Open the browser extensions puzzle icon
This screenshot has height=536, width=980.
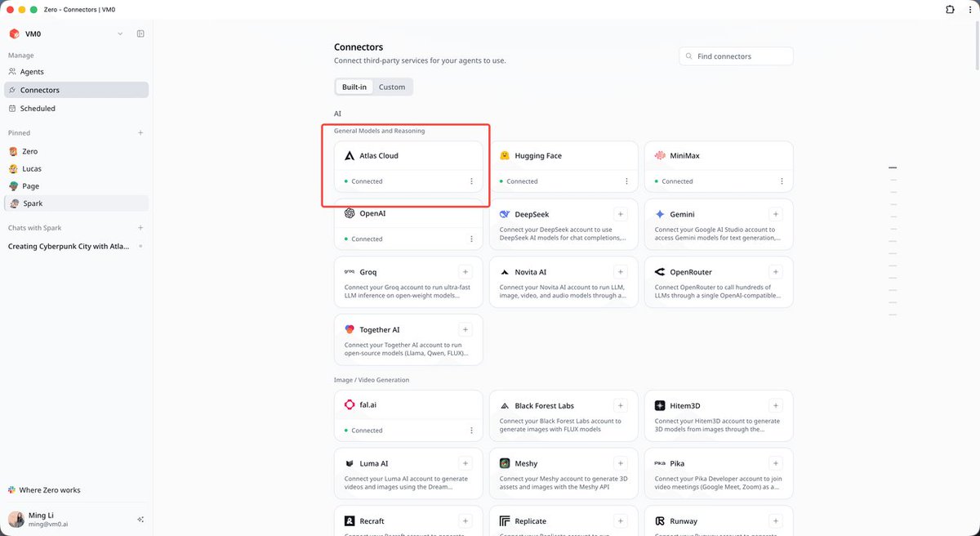point(950,9)
